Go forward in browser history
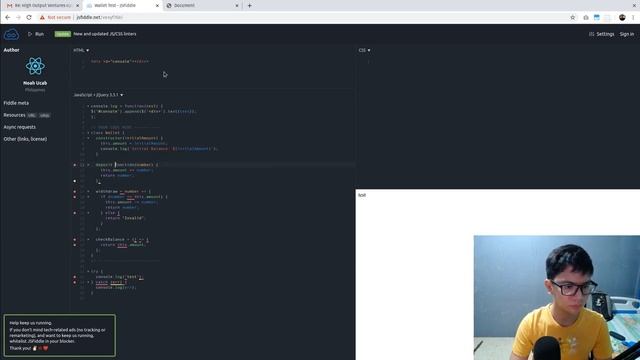The image size is (640, 360). (18, 18)
